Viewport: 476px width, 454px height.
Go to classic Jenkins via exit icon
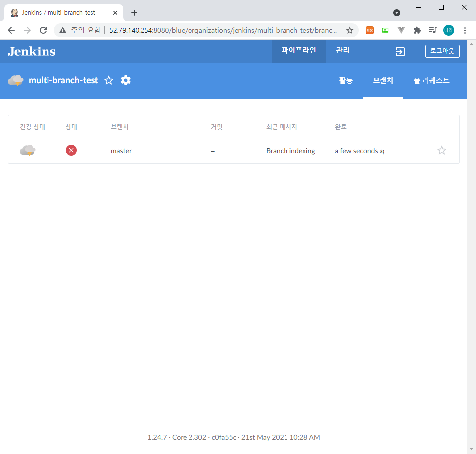[x=400, y=52]
